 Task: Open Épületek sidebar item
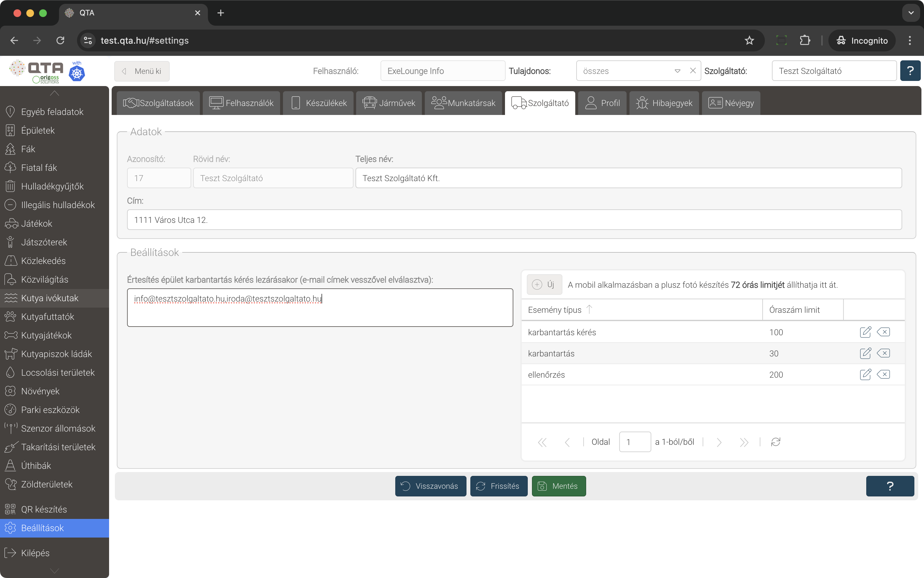click(54, 130)
